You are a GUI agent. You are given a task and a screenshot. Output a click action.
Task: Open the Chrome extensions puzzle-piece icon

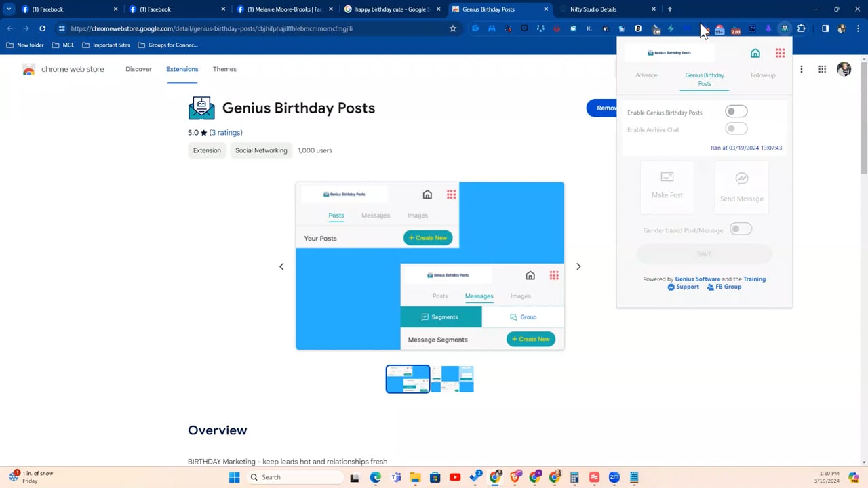801,28
